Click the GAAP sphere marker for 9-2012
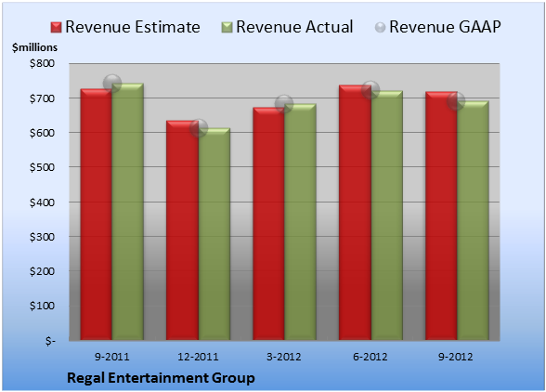546x392 pixels. (x=456, y=101)
